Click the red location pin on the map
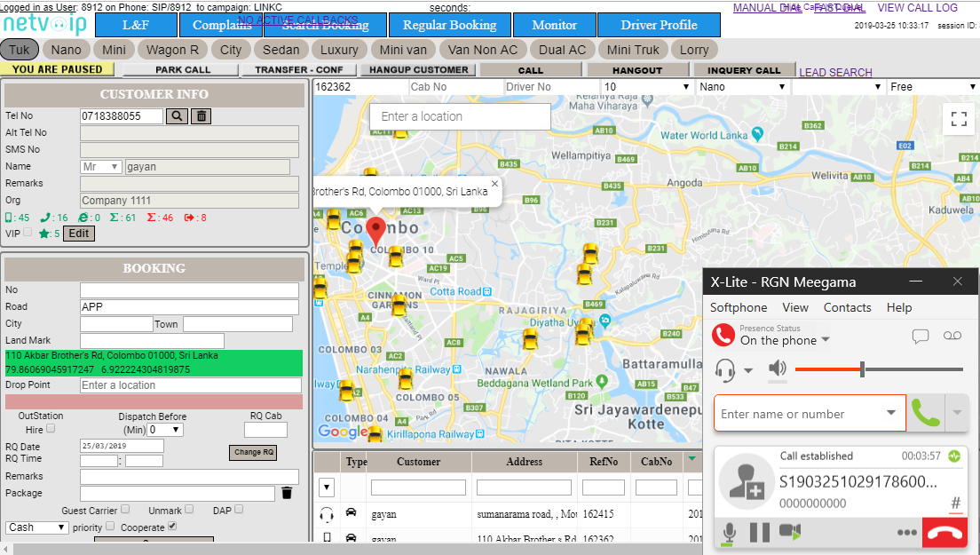Screen dimensions: 980x555 (x=375, y=232)
